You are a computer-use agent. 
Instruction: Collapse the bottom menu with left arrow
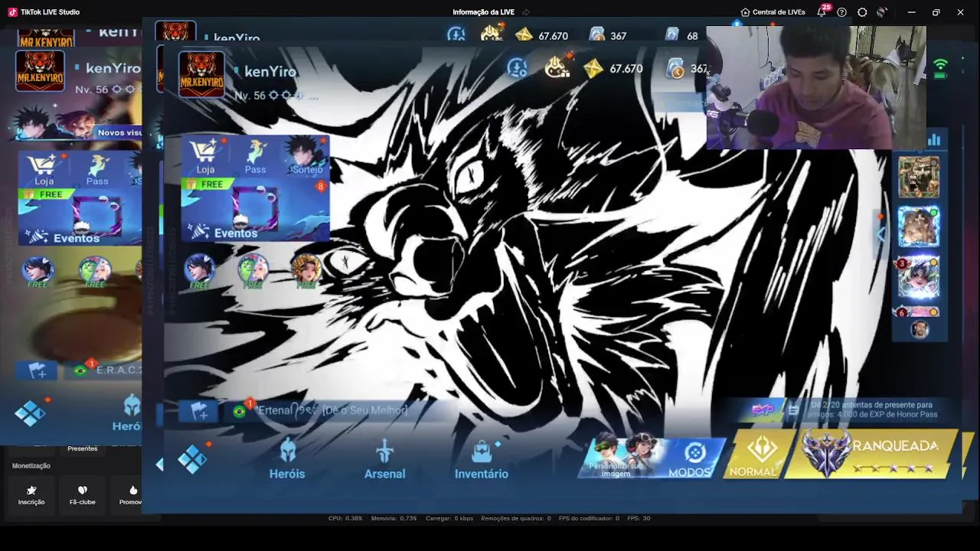[x=159, y=464]
